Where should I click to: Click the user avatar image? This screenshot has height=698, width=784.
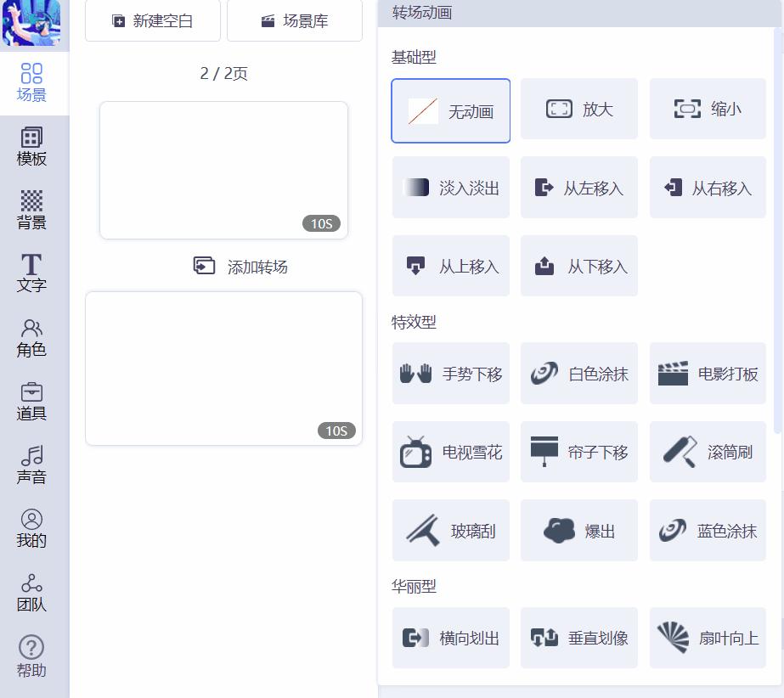pyautogui.click(x=31, y=22)
